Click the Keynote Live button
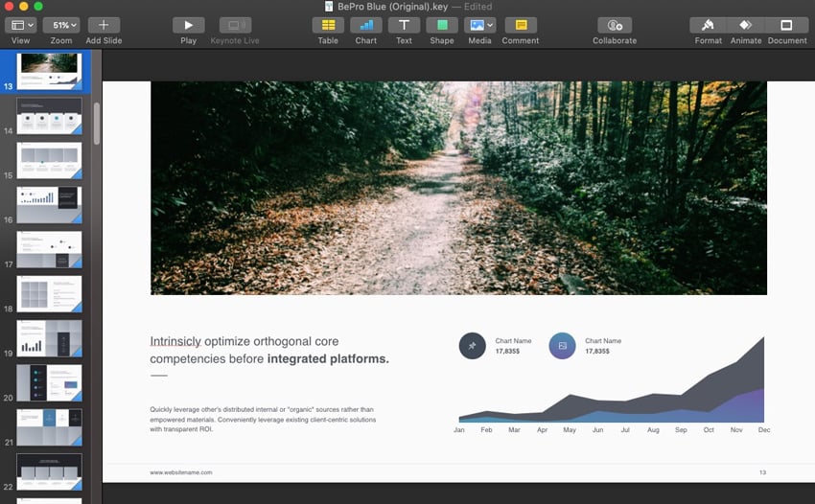This screenshot has width=815, height=504. pyautogui.click(x=236, y=26)
